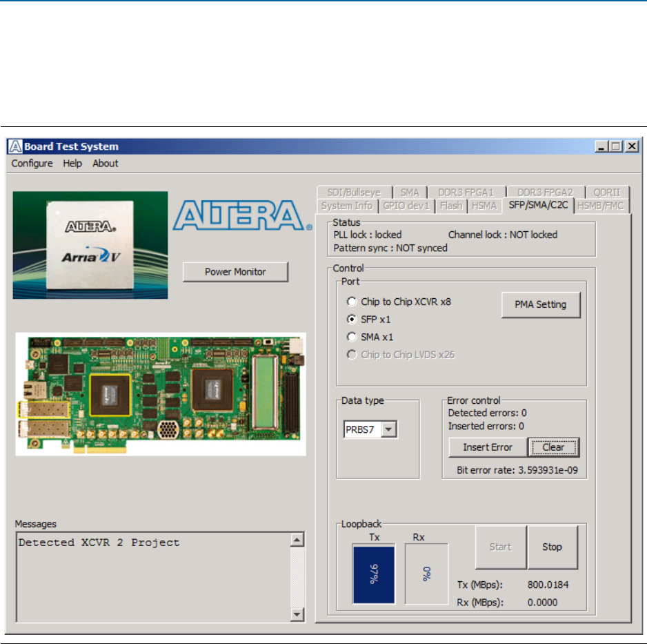Image resolution: width=647 pixels, height=644 pixels.
Task: Select Chip to Chip XCVR x8 port
Action: [x=352, y=302]
